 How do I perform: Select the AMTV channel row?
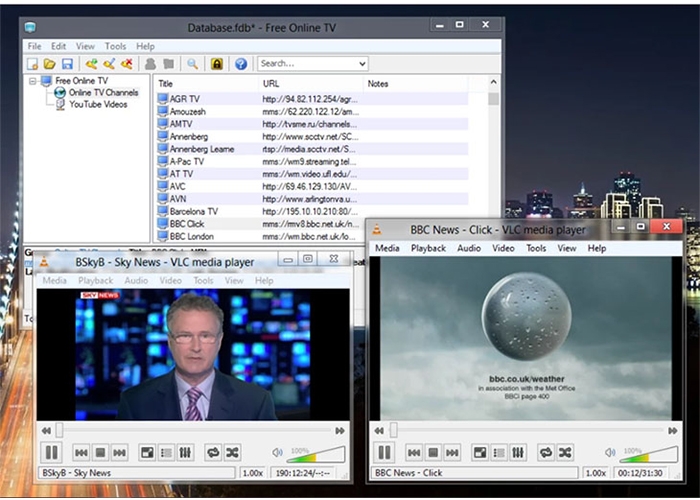[x=312, y=124]
